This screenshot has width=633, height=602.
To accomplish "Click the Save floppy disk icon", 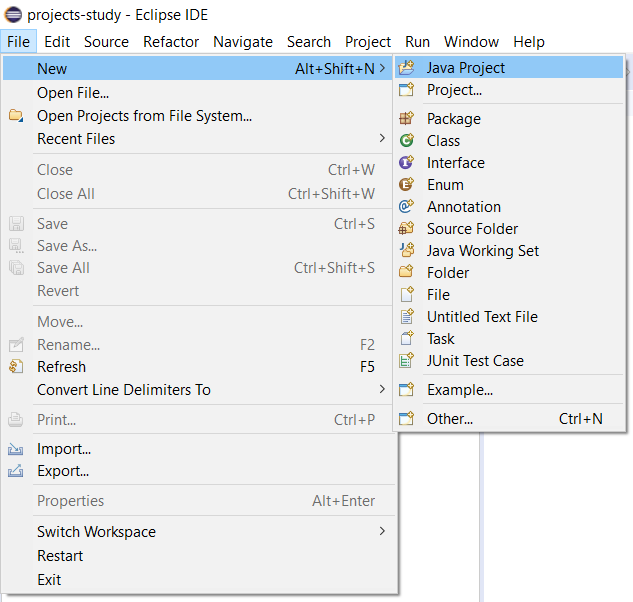I will (17, 224).
